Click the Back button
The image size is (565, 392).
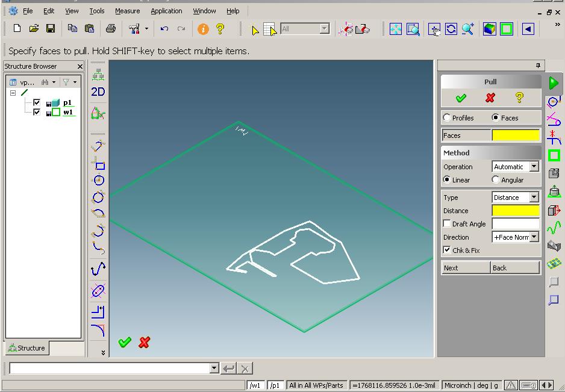click(515, 268)
